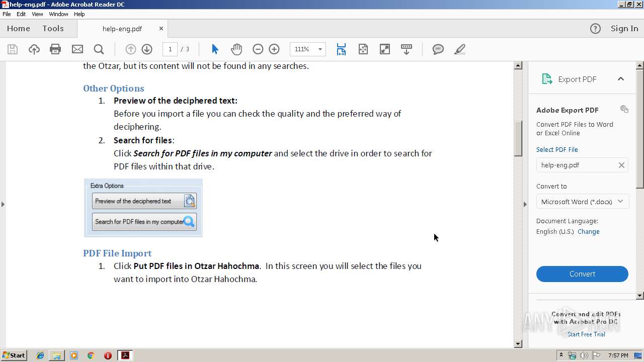
Task: Close the help-eng.pdf tab
Action: coord(161,29)
